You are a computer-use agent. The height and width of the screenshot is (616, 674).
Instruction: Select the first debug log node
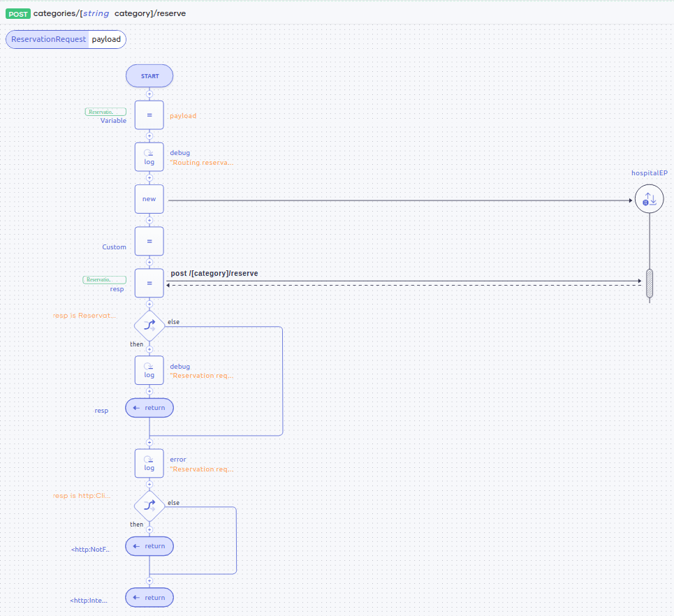(149, 157)
